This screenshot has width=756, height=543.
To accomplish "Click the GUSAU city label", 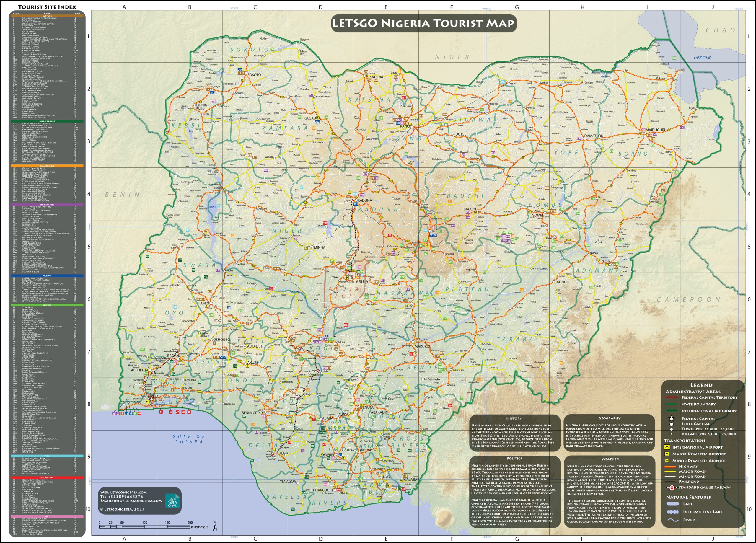I will pyautogui.click(x=310, y=118).
